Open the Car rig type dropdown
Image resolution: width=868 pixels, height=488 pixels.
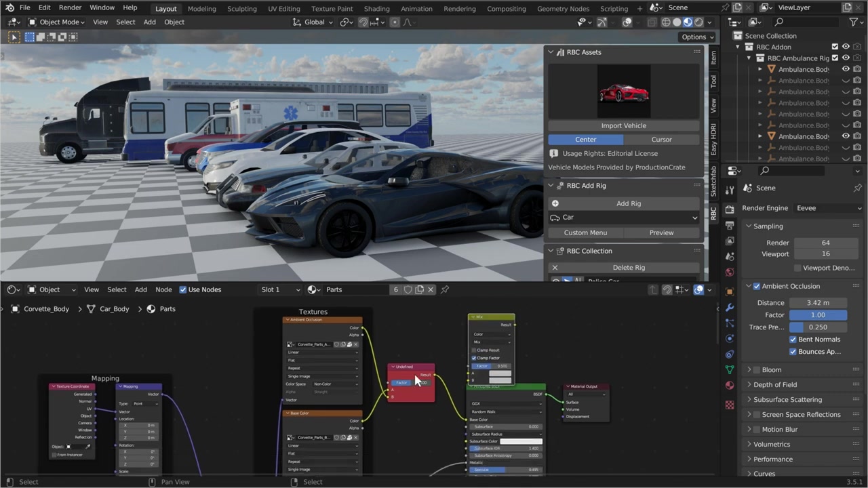tap(623, 218)
